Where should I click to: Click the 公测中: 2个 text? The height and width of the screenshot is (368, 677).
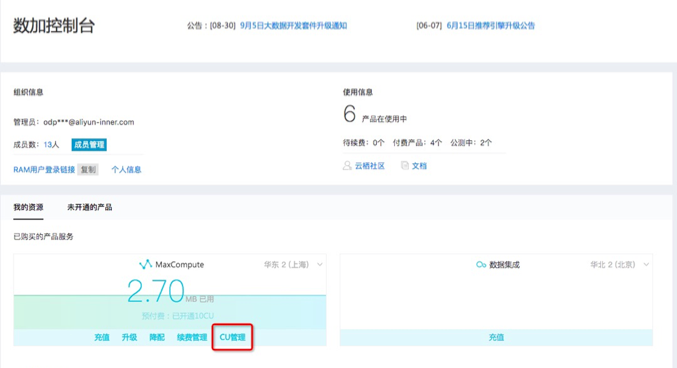pos(471,143)
